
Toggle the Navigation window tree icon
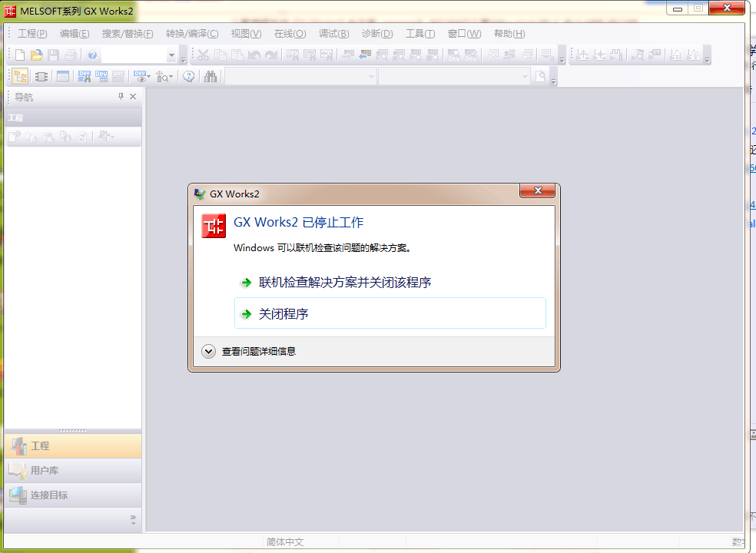coord(20,76)
